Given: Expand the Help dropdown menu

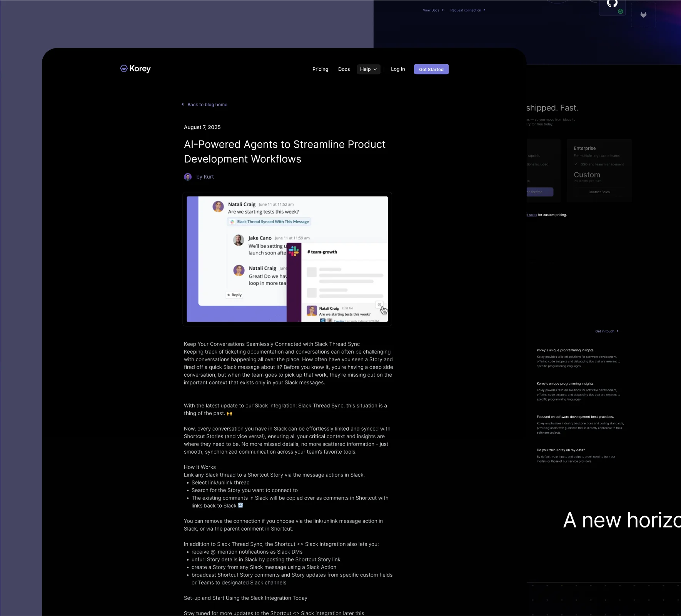Looking at the screenshot, I should point(369,69).
